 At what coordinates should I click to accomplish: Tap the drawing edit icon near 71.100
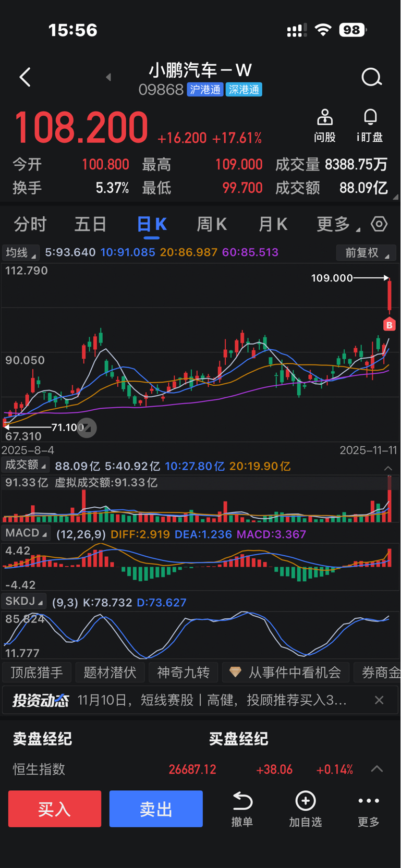[x=87, y=428]
